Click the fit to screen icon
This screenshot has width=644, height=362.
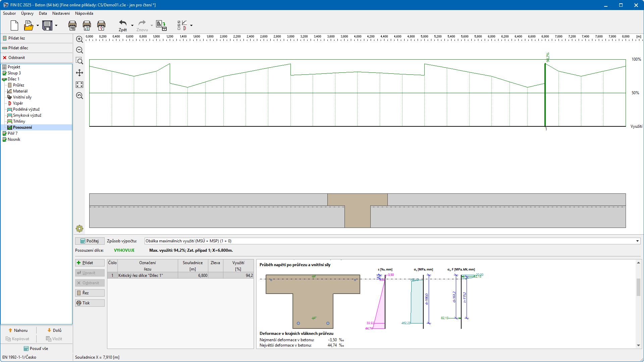[79, 84]
